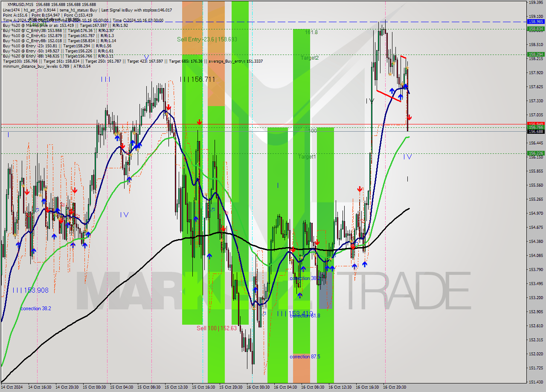Select the blue 158.985 price tag

(x=536, y=21)
